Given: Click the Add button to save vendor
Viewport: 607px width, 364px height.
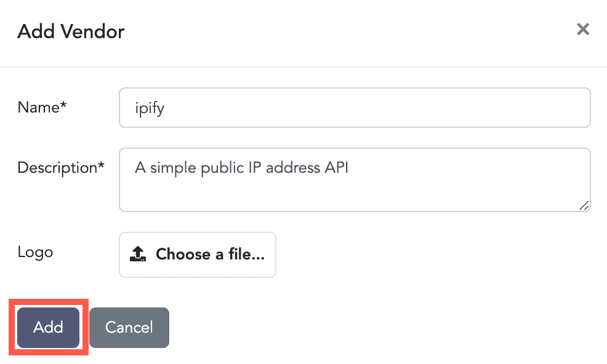Looking at the screenshot, I should pos(49,327).
